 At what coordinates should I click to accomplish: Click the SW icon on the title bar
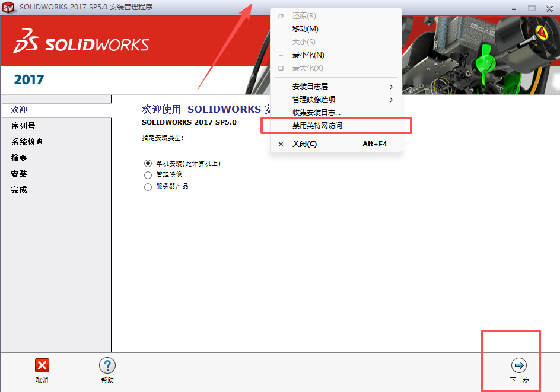8,8
